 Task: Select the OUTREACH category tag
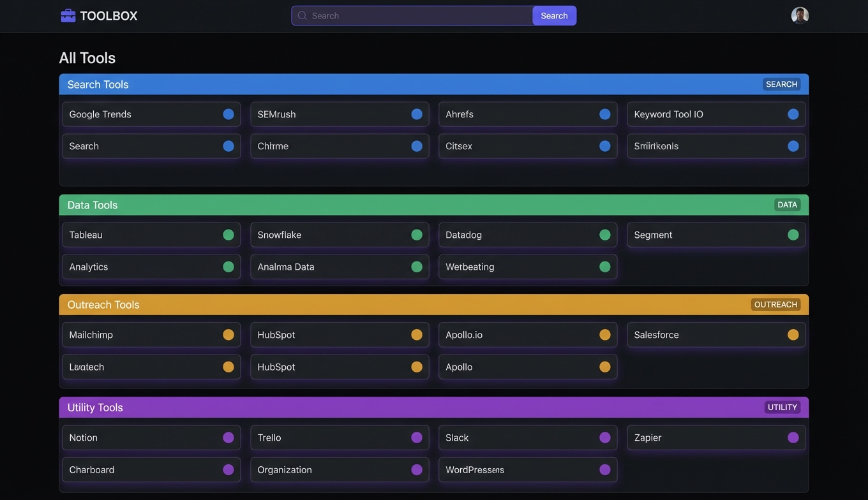tap(775, 305)
